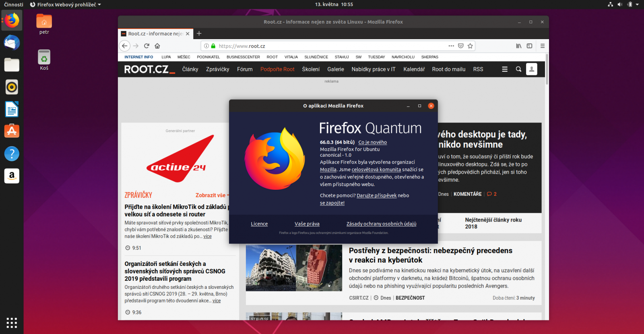The width and height of the screenshot is (644, 334).
Task: Bookmark this page with star icon
Action: coord(470,46)
